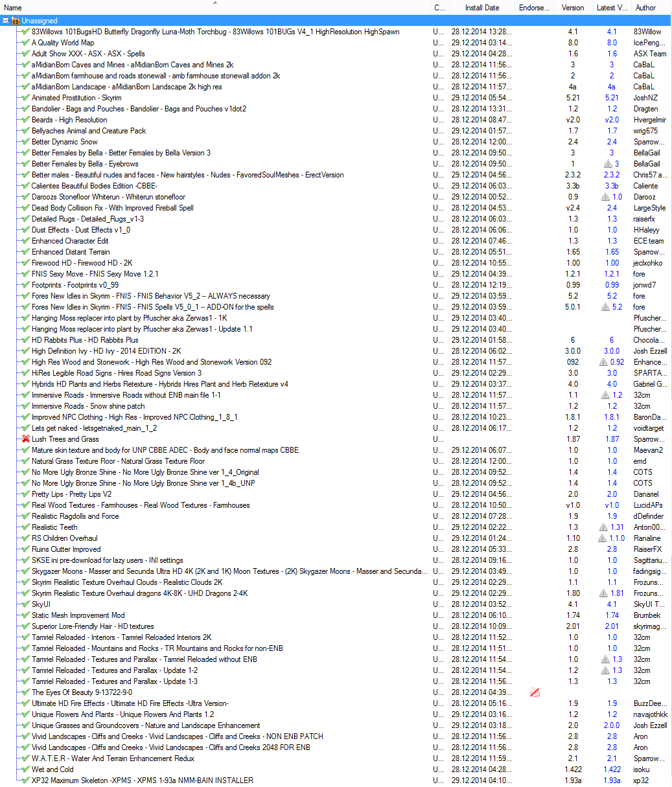Viewport: 672px width, 787px height.
Task: Toggle active checkmark for Ultimate HD Fire Effects
Action: pos(26,703)
